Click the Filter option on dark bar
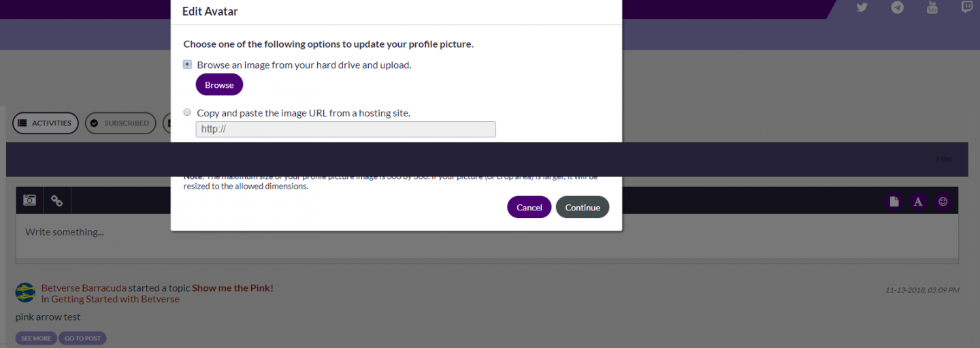 click(x=944, y=159)
